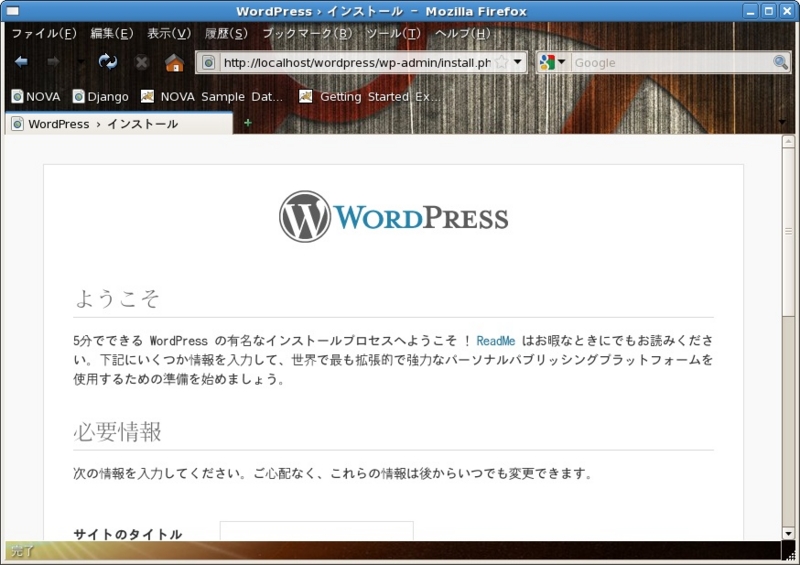Viewport: 800px width, 565px height.
Task: Click the localhost URL address field
Action: click(x=357, y=63)
